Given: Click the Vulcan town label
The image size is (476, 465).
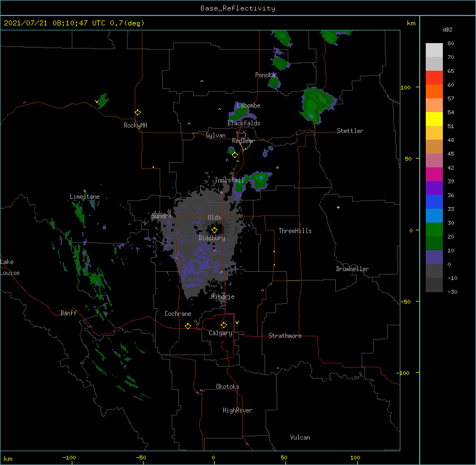Looking at the screenshot, I should pyautogui.click(x=300, y=437).
